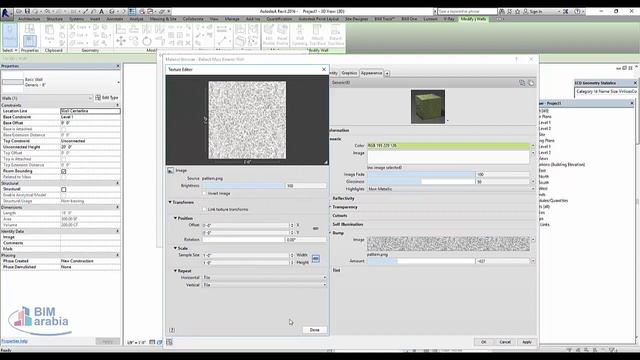Click the Edit Profile ribbon tool
Viewport: 640px width, 360px height.
269,35
